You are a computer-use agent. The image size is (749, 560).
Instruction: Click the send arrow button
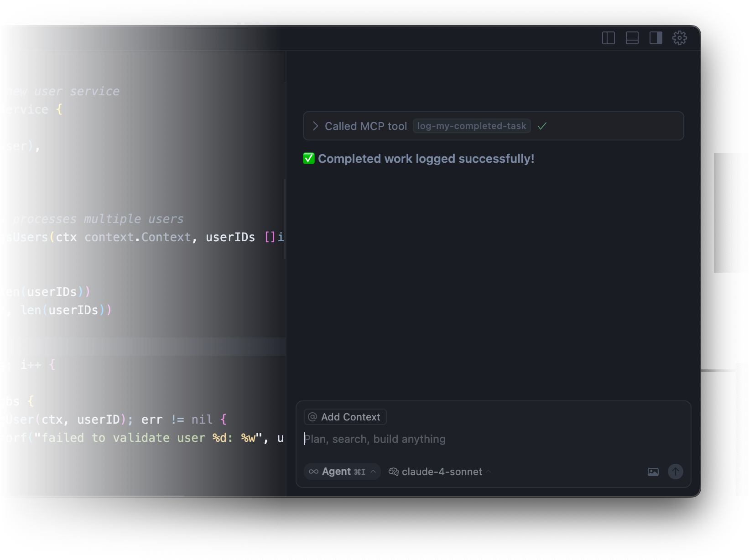[x=676, y=472]
